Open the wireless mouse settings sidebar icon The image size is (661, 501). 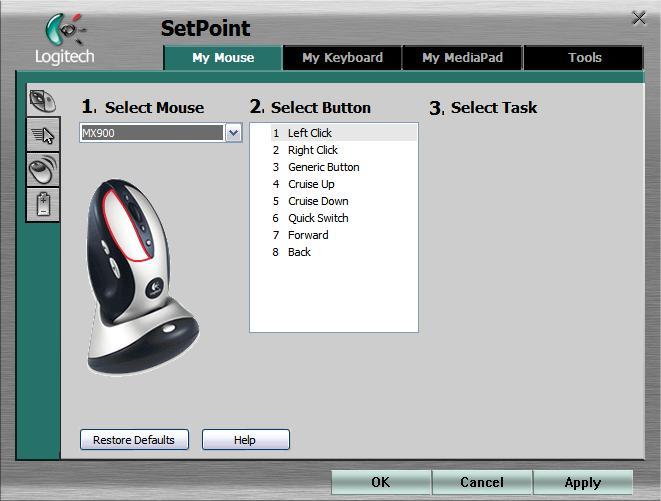coord(43,170)
